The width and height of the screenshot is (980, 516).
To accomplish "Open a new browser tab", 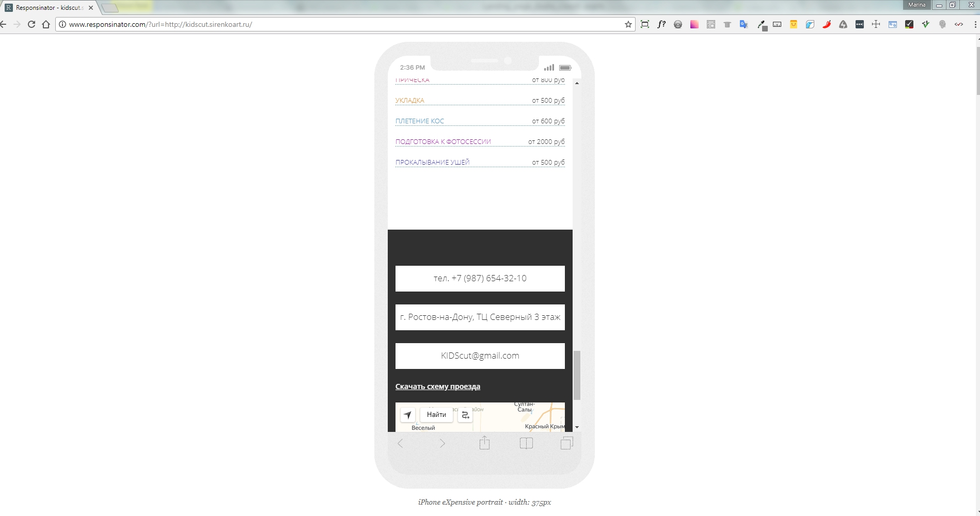I will (110, 8).
